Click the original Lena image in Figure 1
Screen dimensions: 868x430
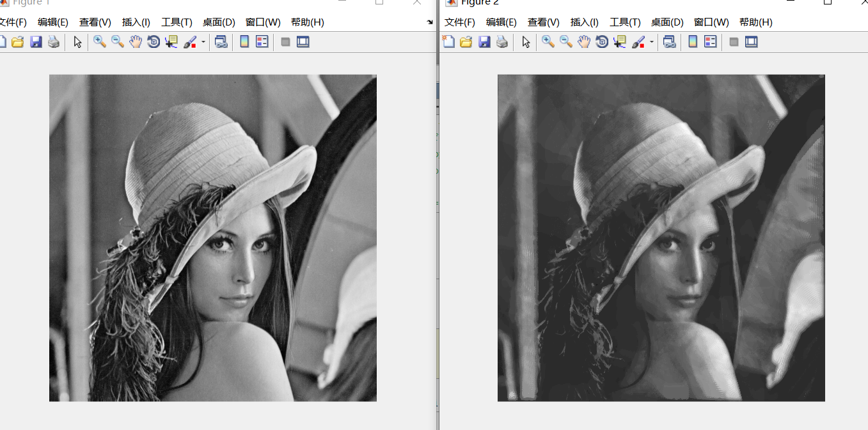[213, 238]
